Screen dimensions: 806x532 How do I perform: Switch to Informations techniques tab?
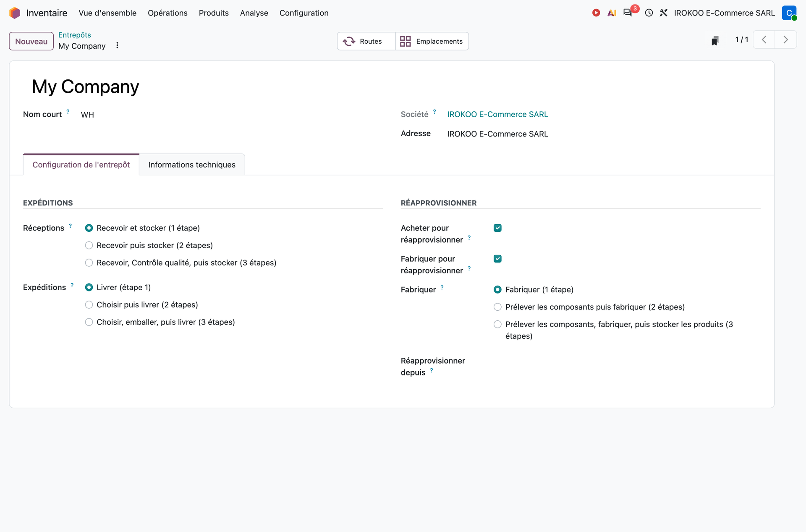[192, 165]
